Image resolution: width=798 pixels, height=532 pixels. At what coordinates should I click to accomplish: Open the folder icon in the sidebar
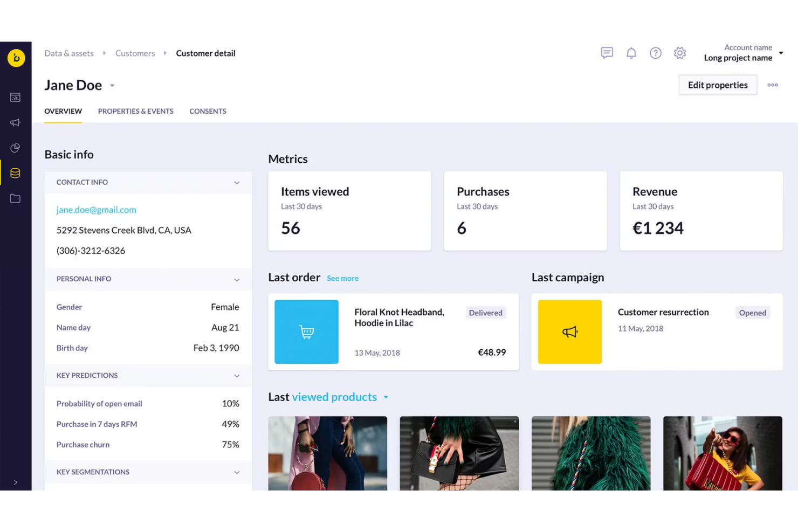(15, 198)
